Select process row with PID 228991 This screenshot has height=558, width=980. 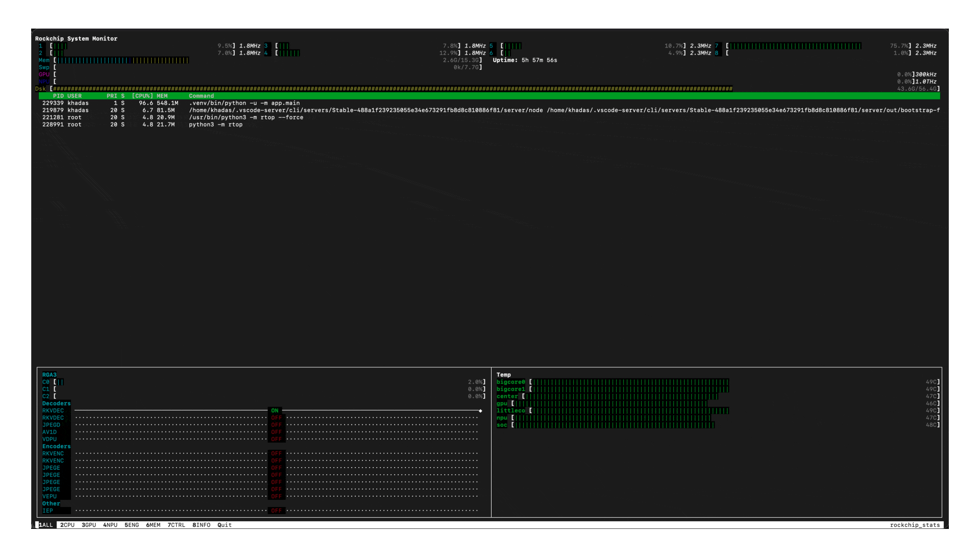coord(489,124)
